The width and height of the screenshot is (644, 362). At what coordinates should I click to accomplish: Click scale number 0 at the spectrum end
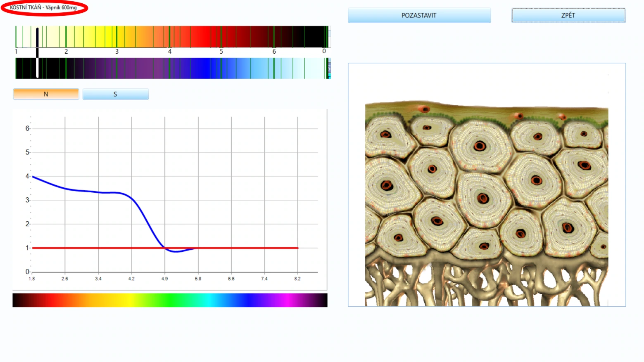[324, 51]
